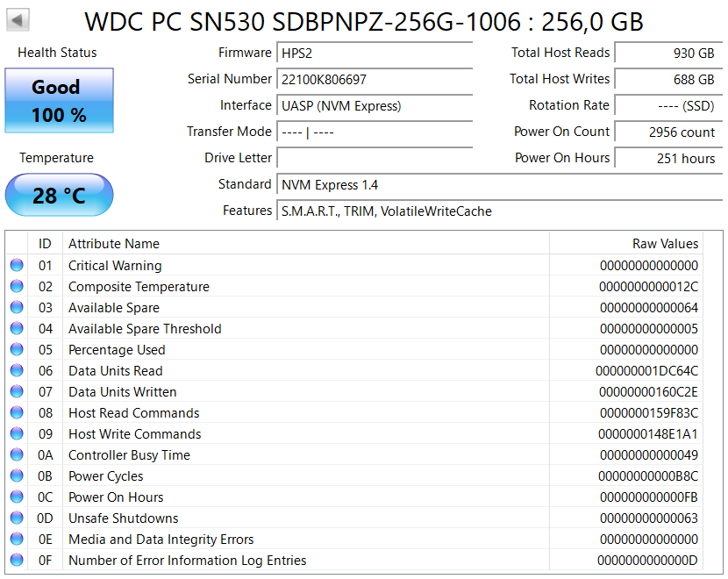Click the Serial Number field
728x579 pixels.
(375, 79)
